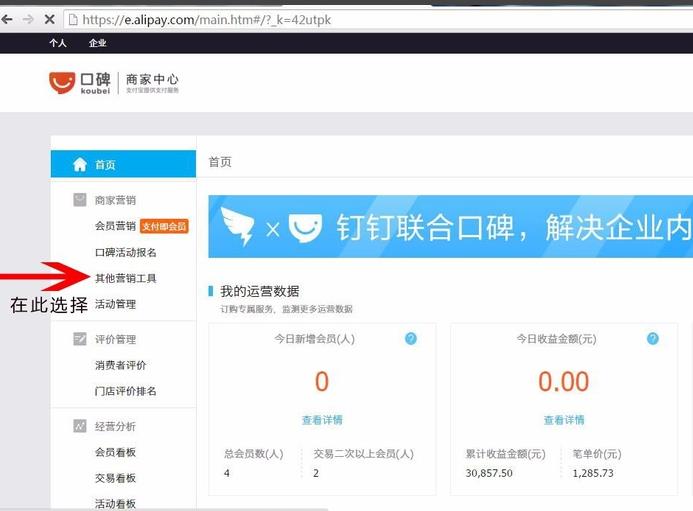Screen dimensions: 693x511
Task: Click the earnings value 0.00
Action: [564, 381]
